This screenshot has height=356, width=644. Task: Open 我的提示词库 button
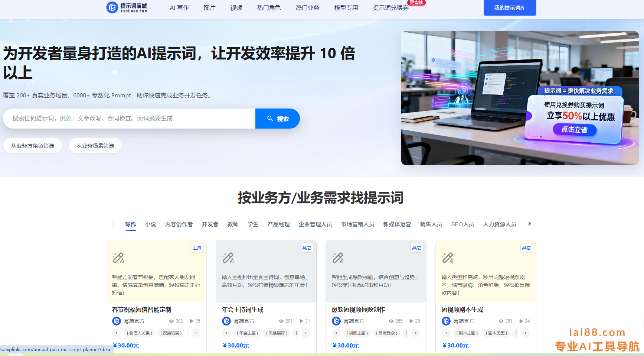(x=510, y=8)
